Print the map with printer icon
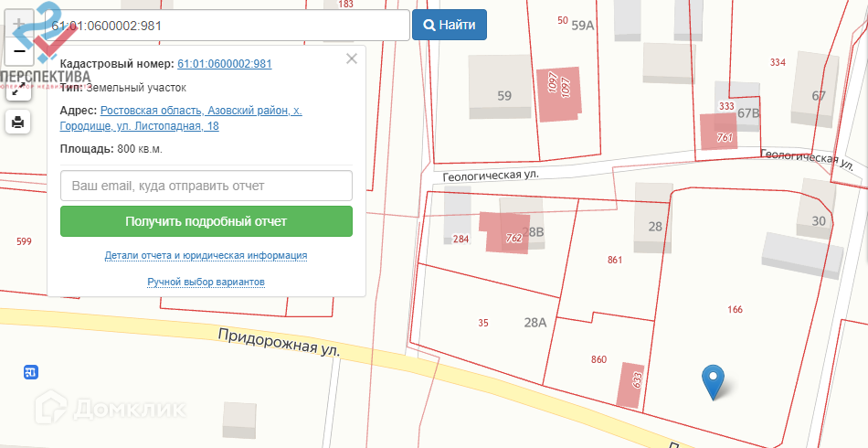868x448 pixels. [x=18, y=122]
